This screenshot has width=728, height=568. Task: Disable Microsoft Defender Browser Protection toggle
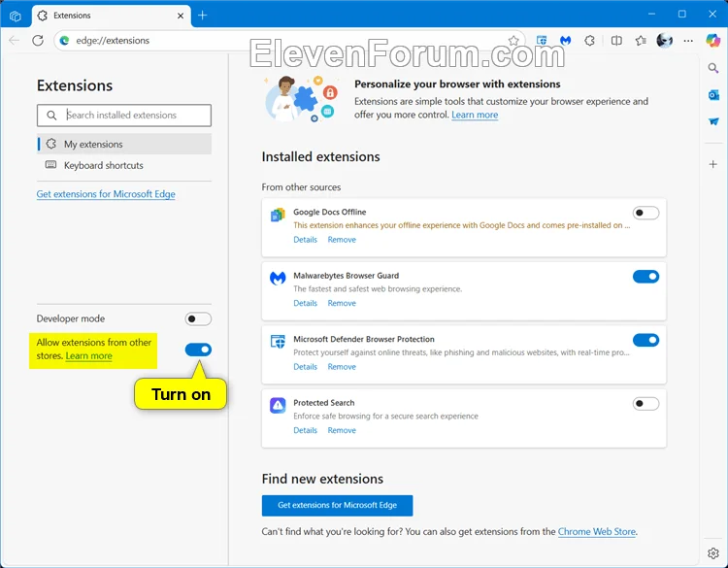click(x=645, y=340)
